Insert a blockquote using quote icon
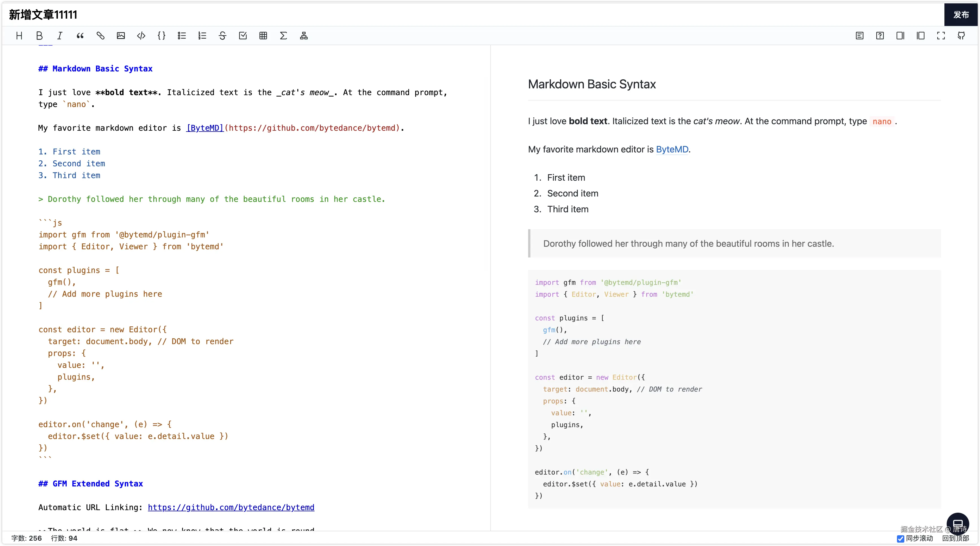 (80, 36)
